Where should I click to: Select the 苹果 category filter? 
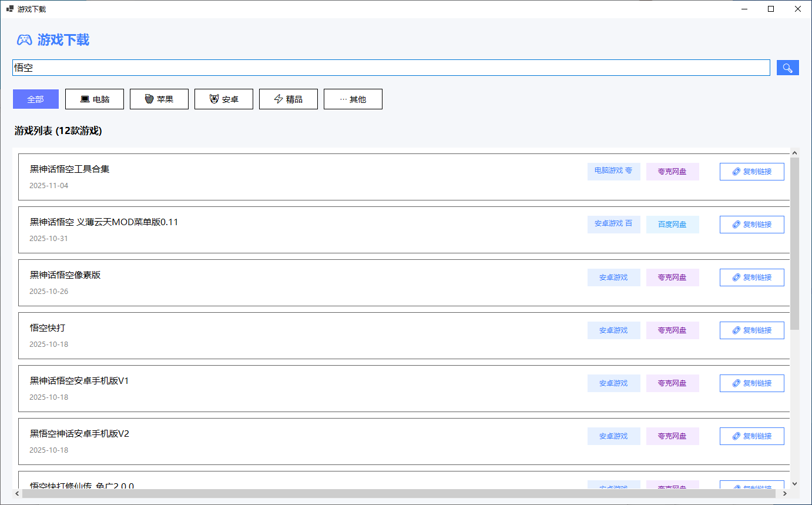tap(159, 99)
